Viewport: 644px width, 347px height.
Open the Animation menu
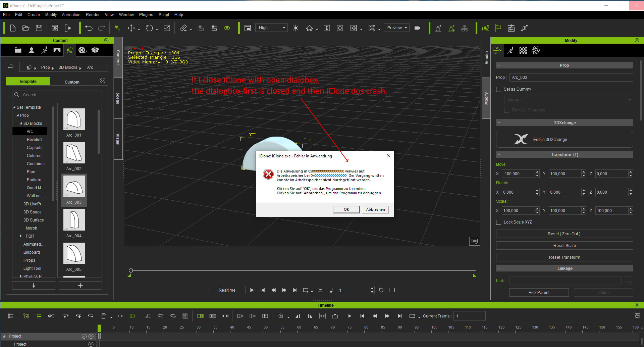tap(71, 15)
